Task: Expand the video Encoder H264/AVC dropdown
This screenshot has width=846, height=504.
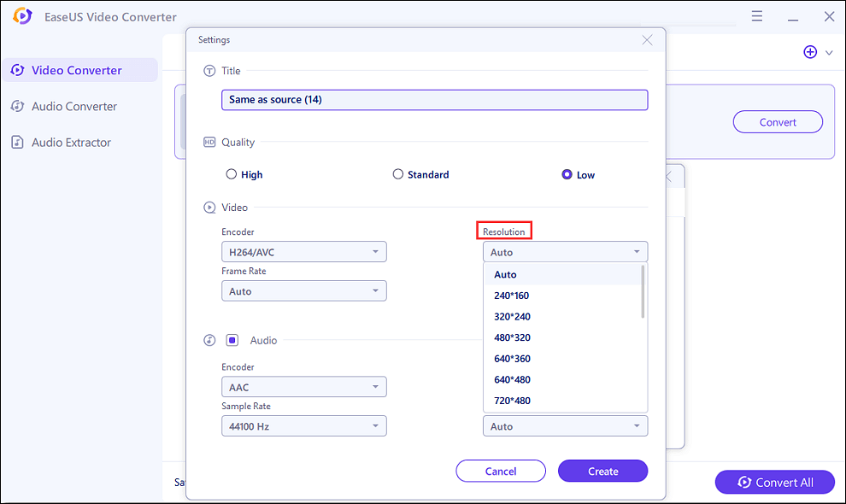Action: [303, 252]
